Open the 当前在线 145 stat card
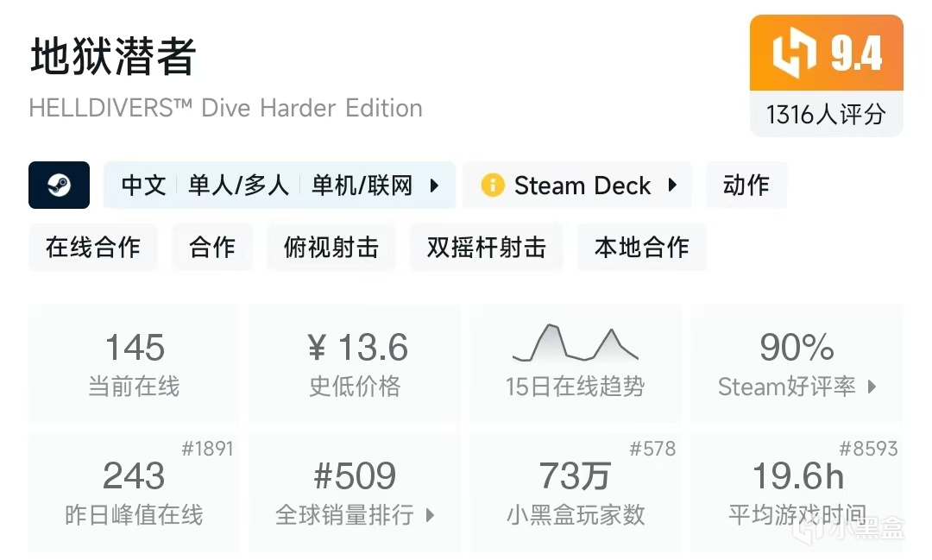Viewport: 932px width, 560px height. (x=134, y=363)
